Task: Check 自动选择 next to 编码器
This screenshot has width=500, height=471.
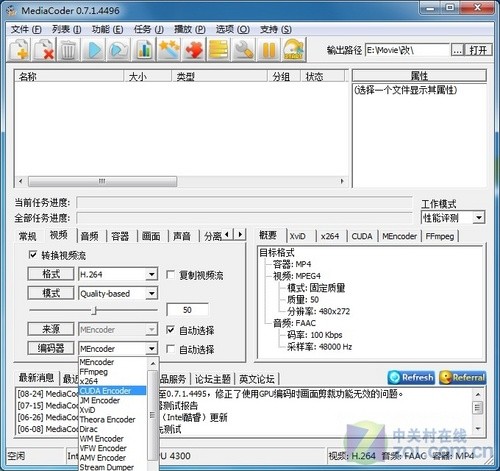Action: coord(170,349)
